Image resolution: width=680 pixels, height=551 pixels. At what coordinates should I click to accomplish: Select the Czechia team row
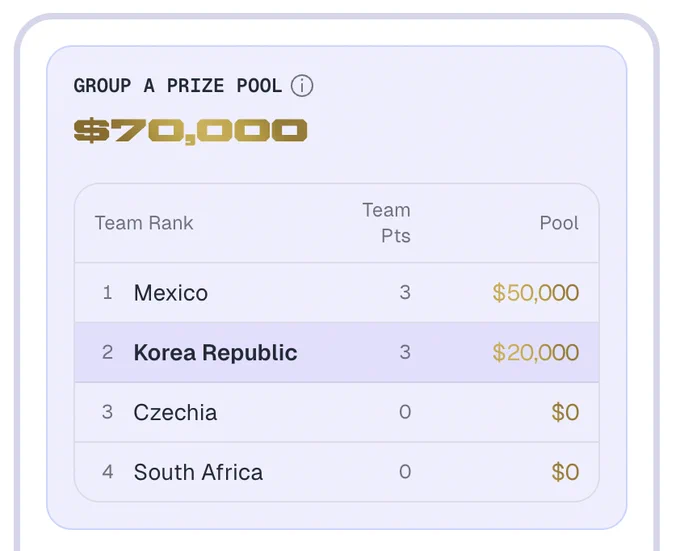point(337,412)
